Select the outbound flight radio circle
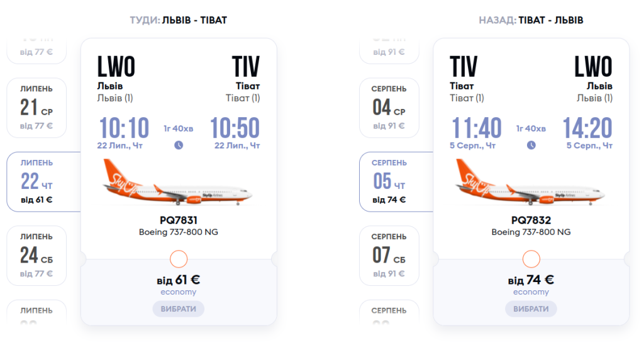Screen dimensions: 644x345 (x=179, y=259)
